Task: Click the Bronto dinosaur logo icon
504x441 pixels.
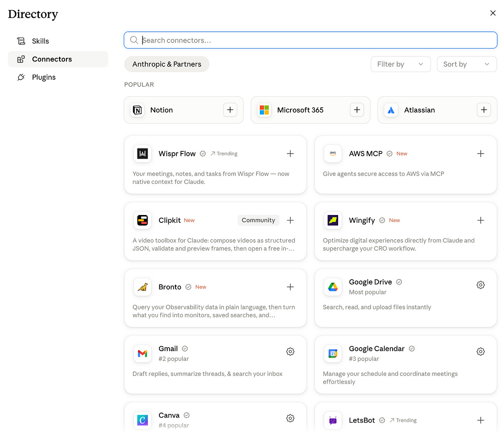Action: [142, 287]
